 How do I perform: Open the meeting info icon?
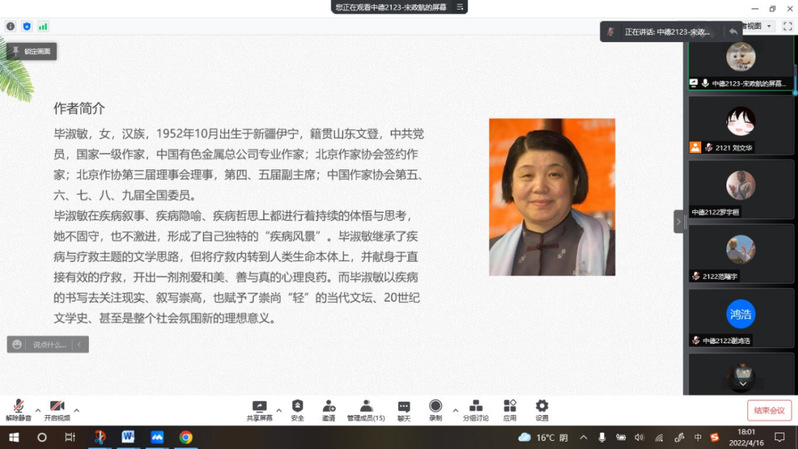click(x=11, y=26)
